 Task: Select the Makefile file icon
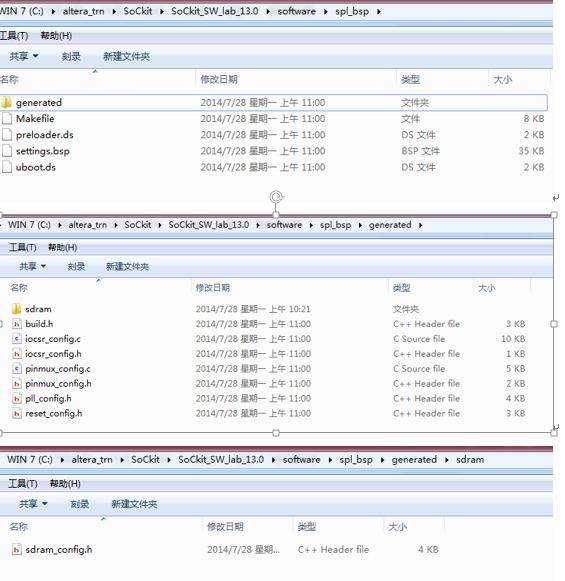[7, 119]
